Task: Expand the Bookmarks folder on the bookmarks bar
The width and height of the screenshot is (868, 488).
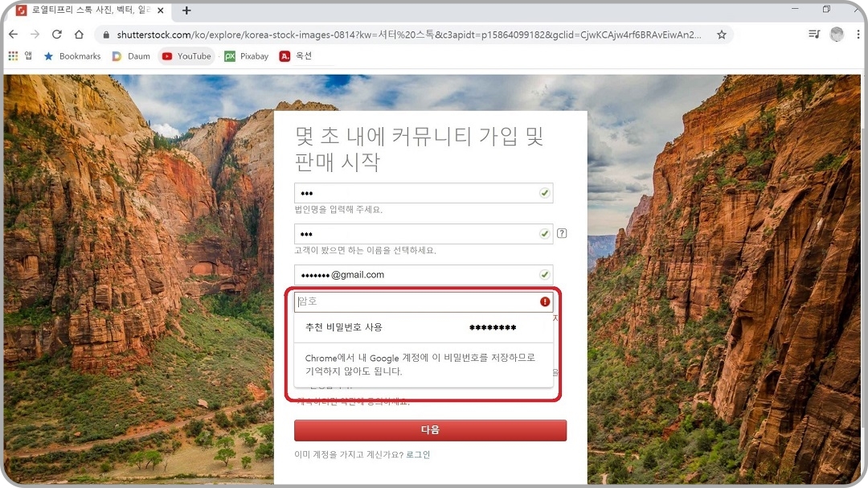Action: coord(72,55)
